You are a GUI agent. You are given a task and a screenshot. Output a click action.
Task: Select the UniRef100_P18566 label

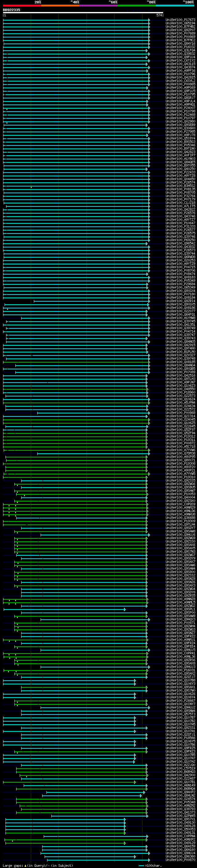pyautogui.click(x=180, y=738)
